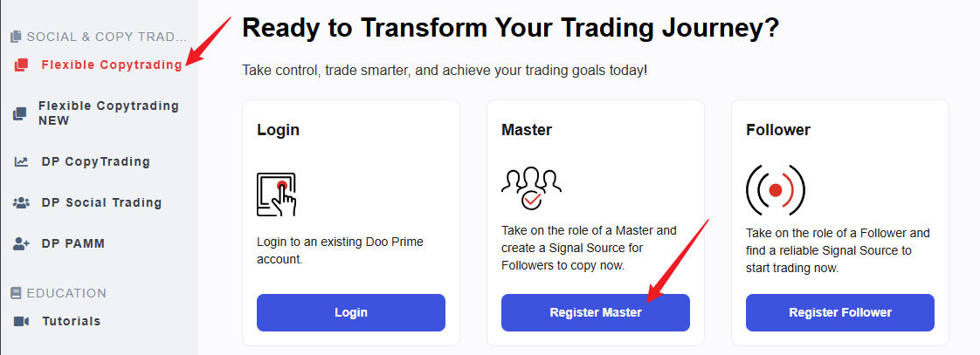The height and width of the screenshot is (355, 980).
Task: Click the Tutorials video camera icon
Action: (21, 321)
